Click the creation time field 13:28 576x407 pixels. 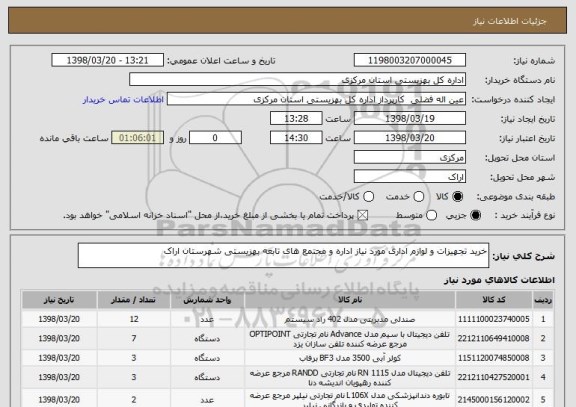(296, 119)
